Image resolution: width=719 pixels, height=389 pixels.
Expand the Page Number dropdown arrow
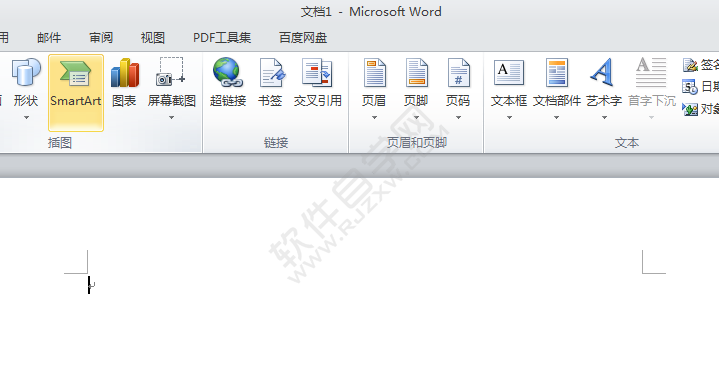point(458,118)
